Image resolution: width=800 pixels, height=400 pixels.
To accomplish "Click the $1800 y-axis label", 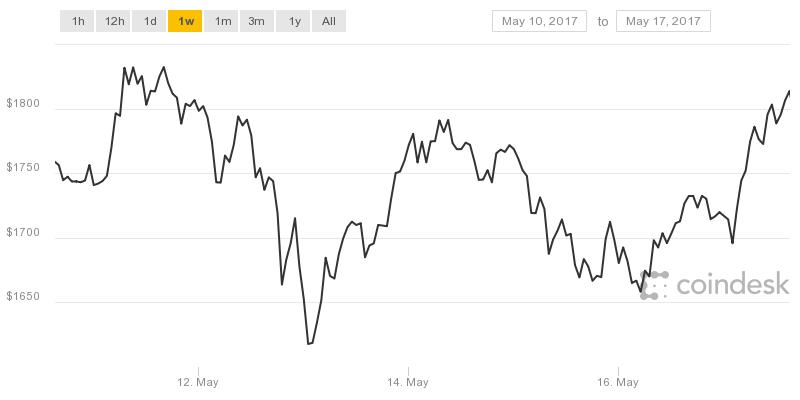I will pyautogui.click(x=27, y=110).
